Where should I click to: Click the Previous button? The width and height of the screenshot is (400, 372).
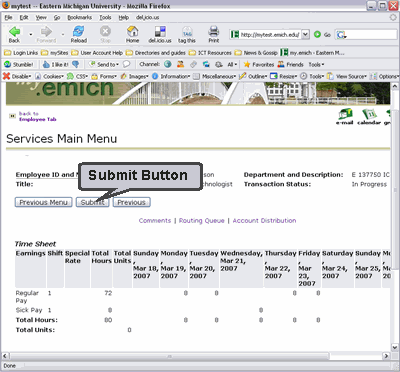131,202
